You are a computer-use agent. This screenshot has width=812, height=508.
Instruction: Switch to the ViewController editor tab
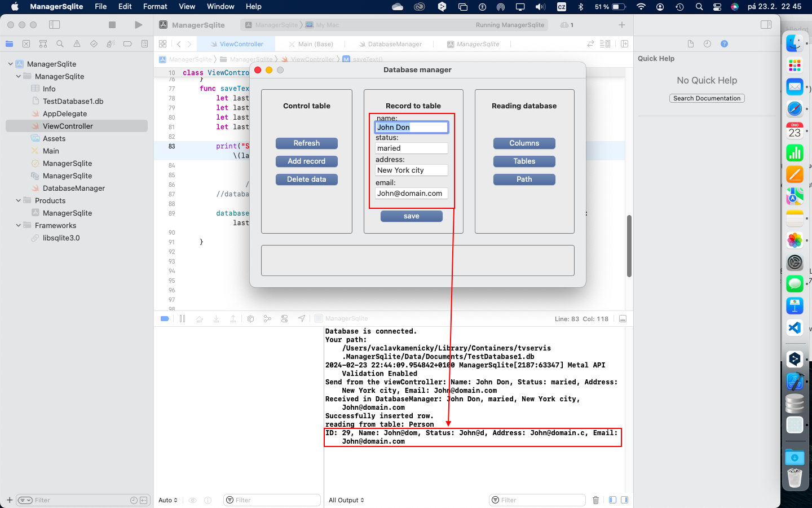236,44
